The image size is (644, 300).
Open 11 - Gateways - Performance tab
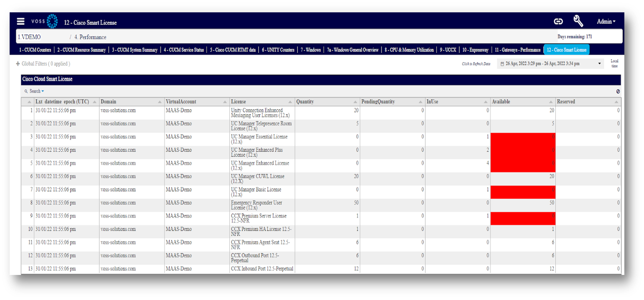click(518, 50)
